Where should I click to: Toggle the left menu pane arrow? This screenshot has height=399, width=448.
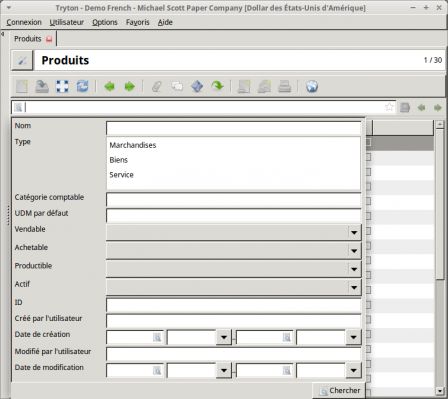(3, 34)
